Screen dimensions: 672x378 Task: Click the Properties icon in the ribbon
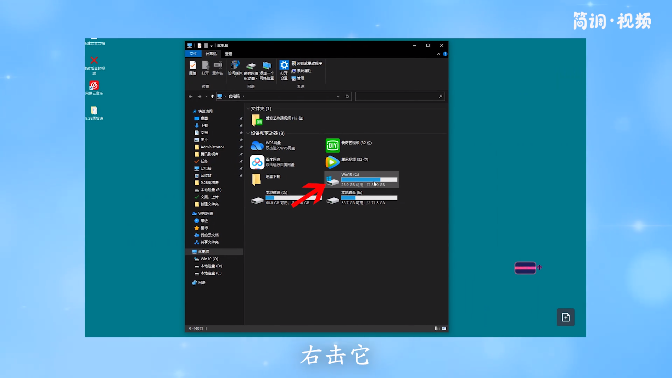[x=193, y=68]
